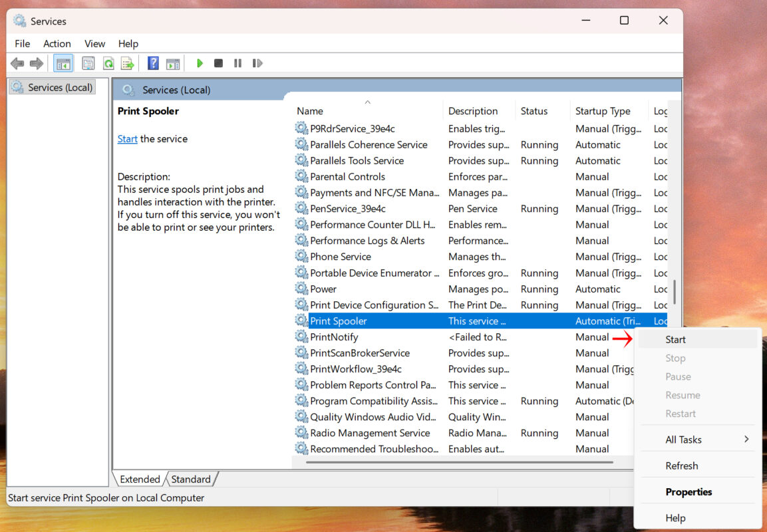Click the Back arrow toolbar icon
Screen dimensions: 767x532
point(17,63)
